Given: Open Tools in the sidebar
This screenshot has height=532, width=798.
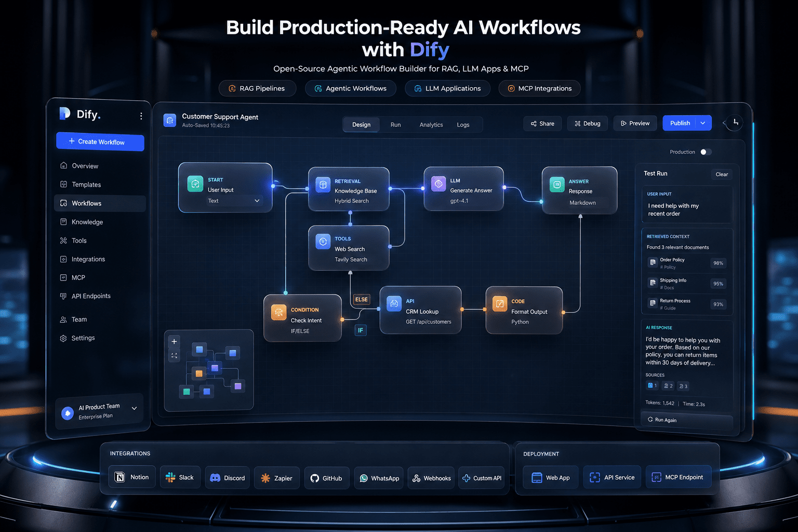Looking at the screenshot, I should (x=100, y=241).
